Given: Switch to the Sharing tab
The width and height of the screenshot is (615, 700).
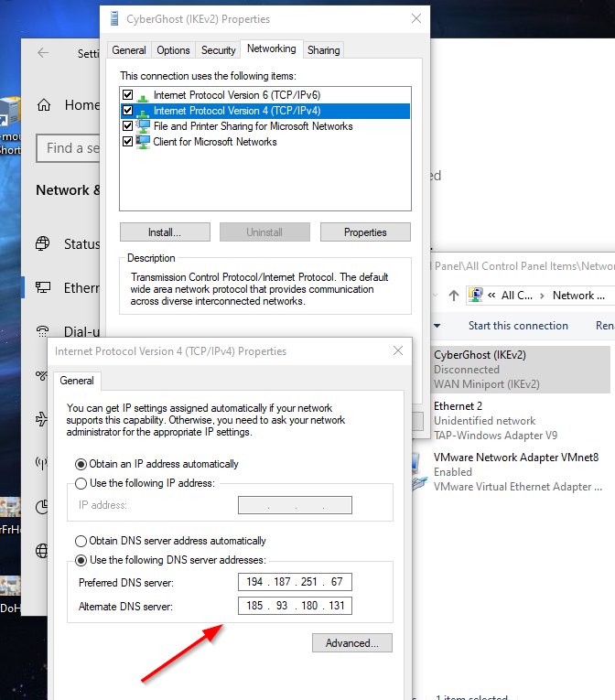Looking at the screenshot, I should [x=323, y=50].
